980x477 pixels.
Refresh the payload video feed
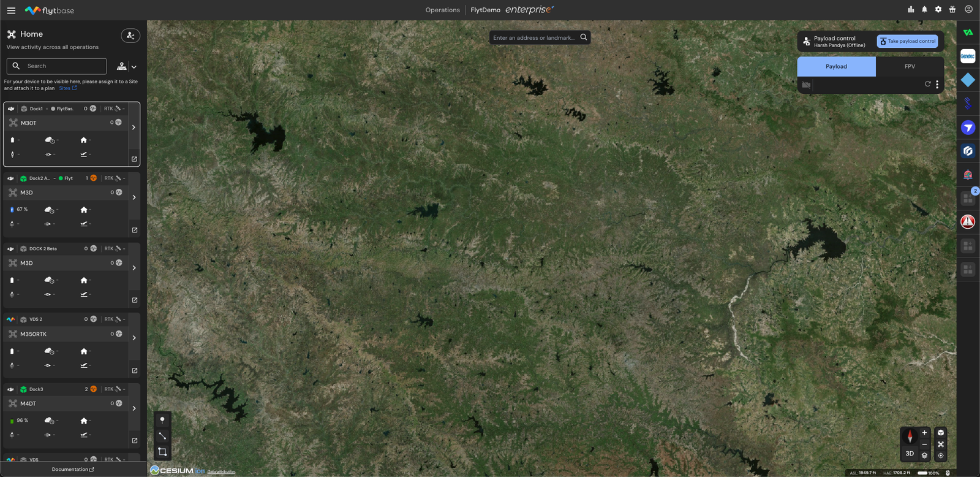[x=927, y=84]
